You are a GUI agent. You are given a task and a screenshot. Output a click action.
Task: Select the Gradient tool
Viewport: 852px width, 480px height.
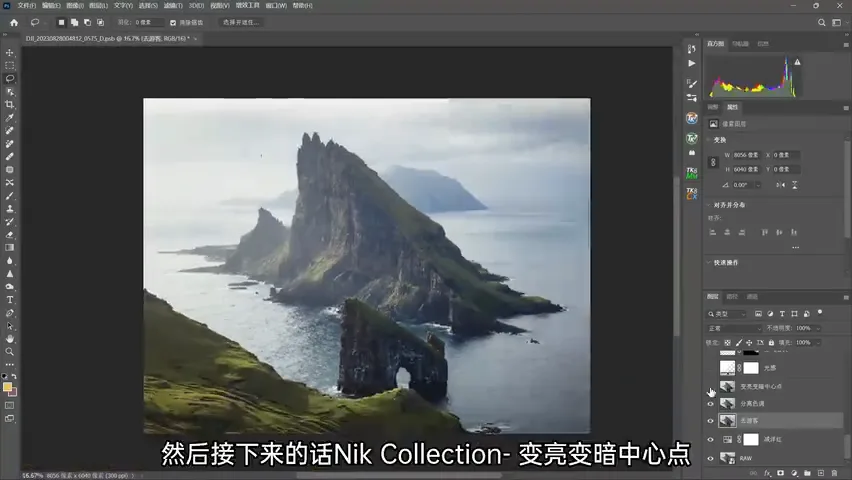coord(10,248)
